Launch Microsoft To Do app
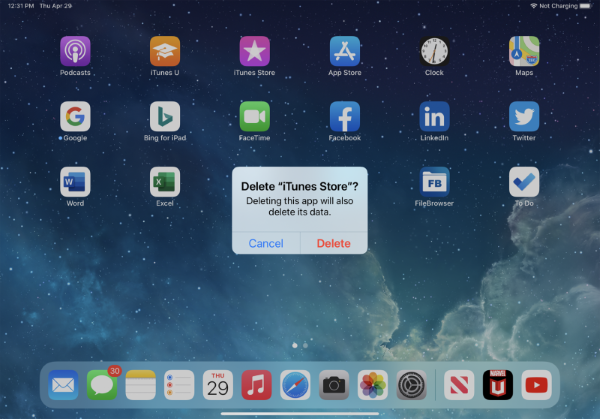This screenshot has height=419, width=600. point(524,182)
